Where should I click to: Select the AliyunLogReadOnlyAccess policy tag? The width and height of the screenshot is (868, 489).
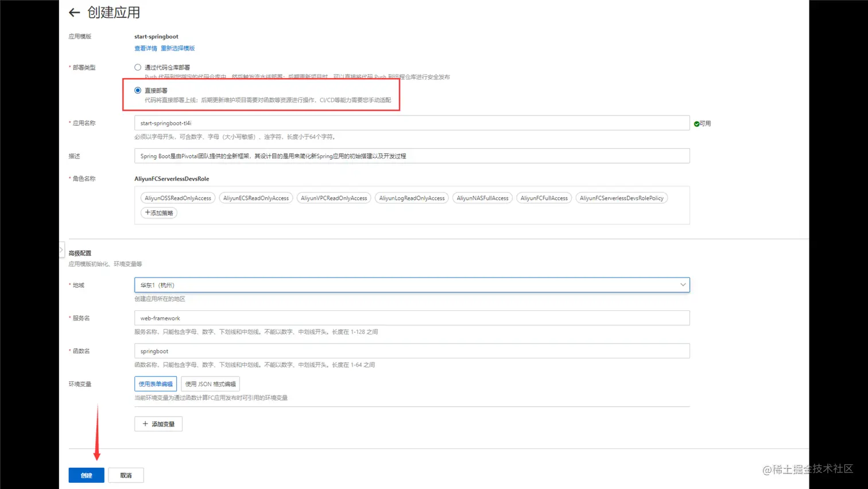(x=412, y=198)
